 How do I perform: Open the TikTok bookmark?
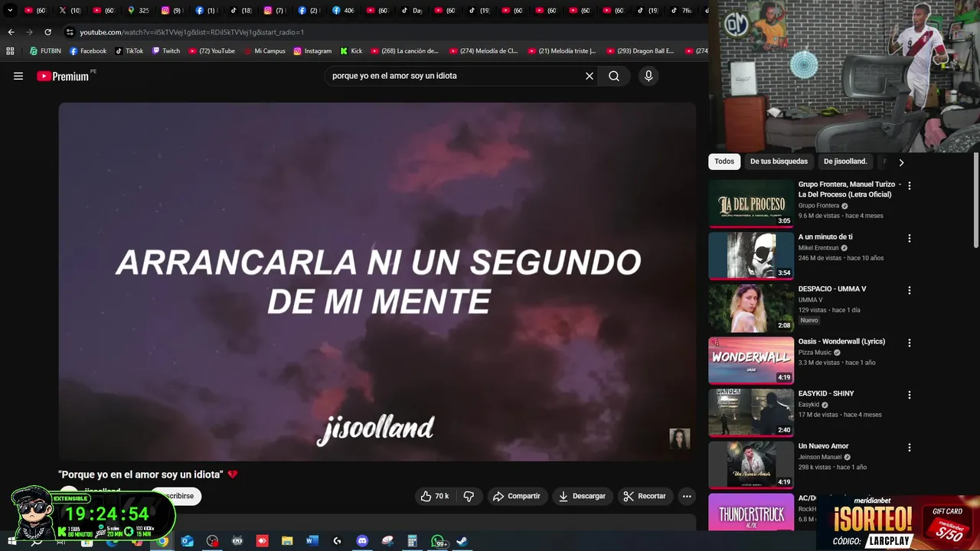(x=129, y=51)
